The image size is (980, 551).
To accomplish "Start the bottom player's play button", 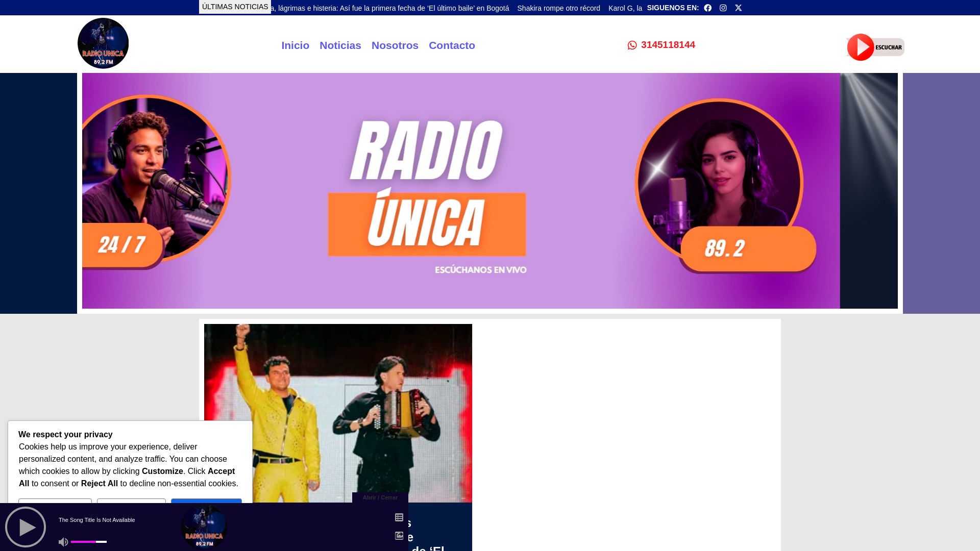I will point(26,527).
